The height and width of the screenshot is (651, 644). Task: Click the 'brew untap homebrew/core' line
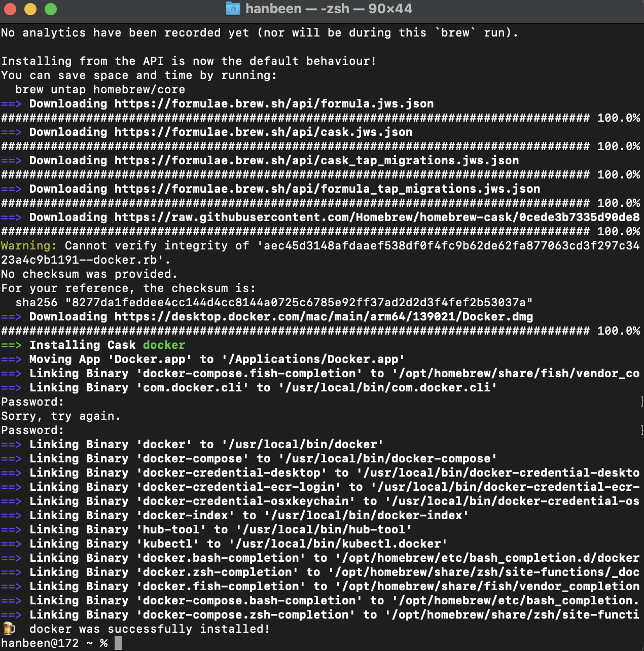coord(100,89)
